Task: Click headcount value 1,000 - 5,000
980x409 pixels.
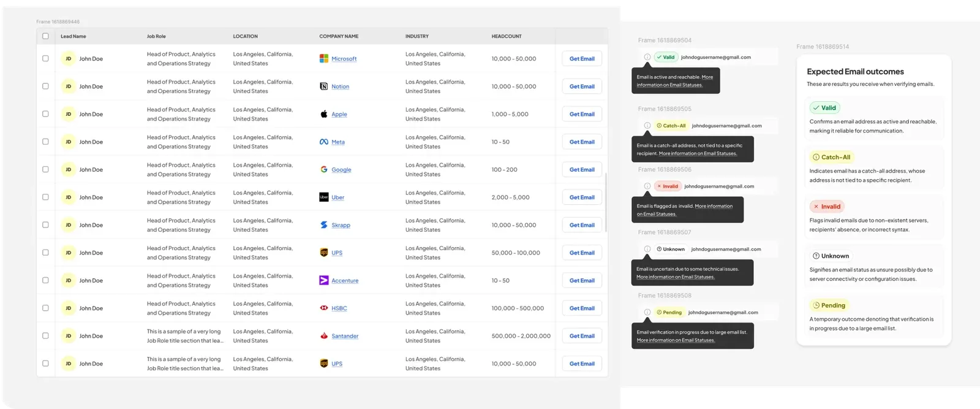Action: (x=510, y=114)
